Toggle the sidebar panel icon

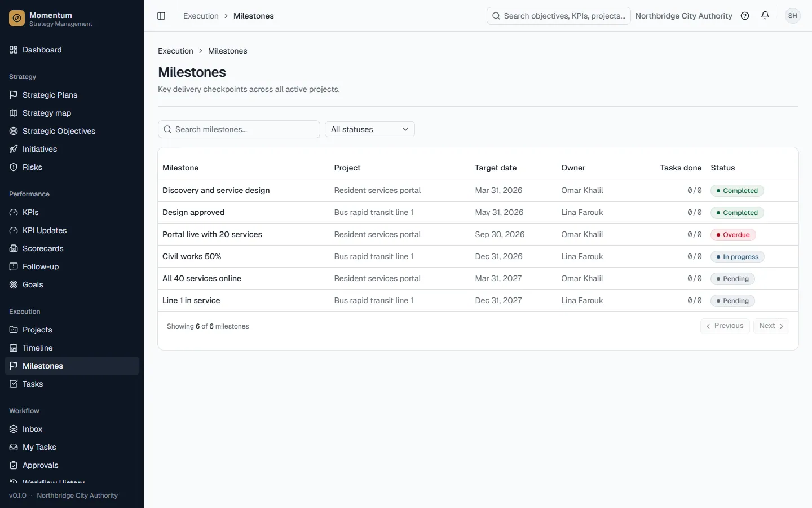(161, 16)
